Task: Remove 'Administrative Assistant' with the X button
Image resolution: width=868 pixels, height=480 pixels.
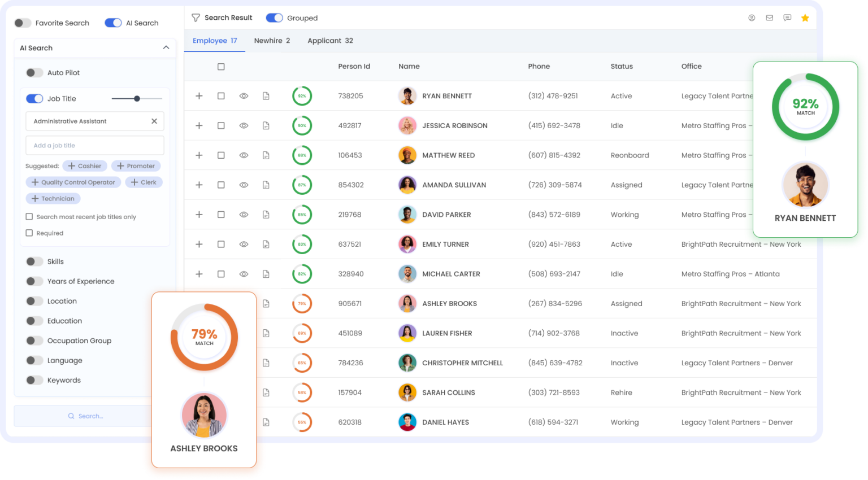Action: [153, 121]
